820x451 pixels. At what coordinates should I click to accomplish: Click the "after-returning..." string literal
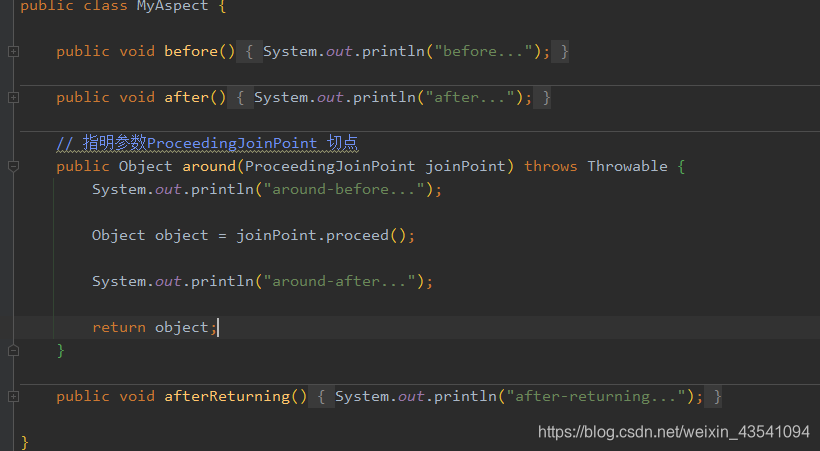[x=596, y=397]
